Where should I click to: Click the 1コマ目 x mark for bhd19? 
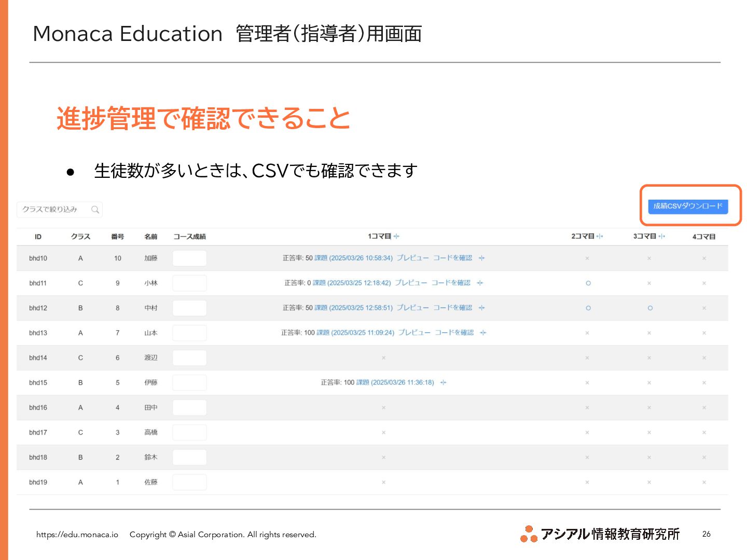point(383,482)
